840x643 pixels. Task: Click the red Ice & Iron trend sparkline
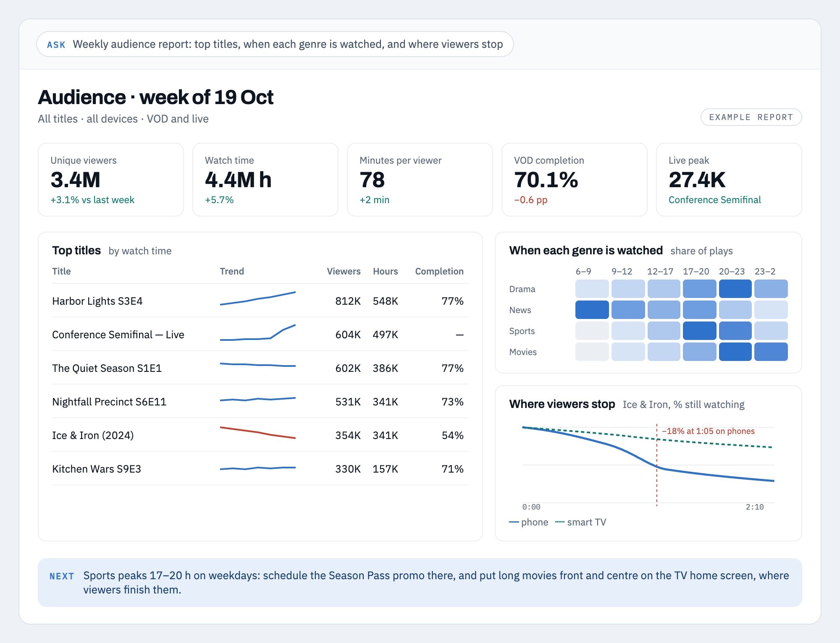pos(258,433)
